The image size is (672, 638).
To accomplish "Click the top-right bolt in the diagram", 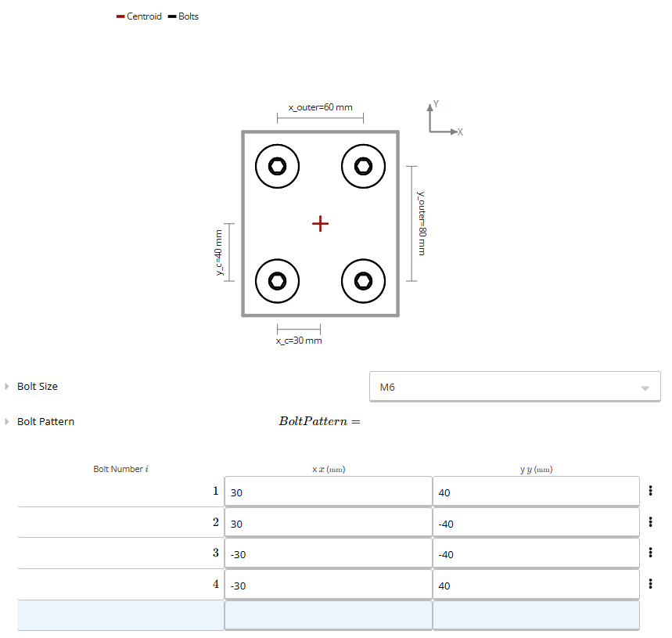I will tap(364, 167).
